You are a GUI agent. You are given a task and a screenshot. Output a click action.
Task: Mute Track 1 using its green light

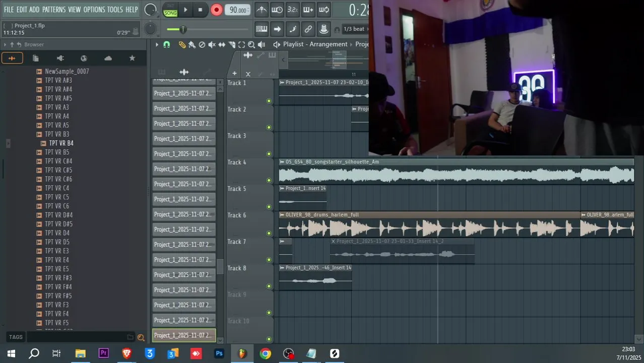269,101
